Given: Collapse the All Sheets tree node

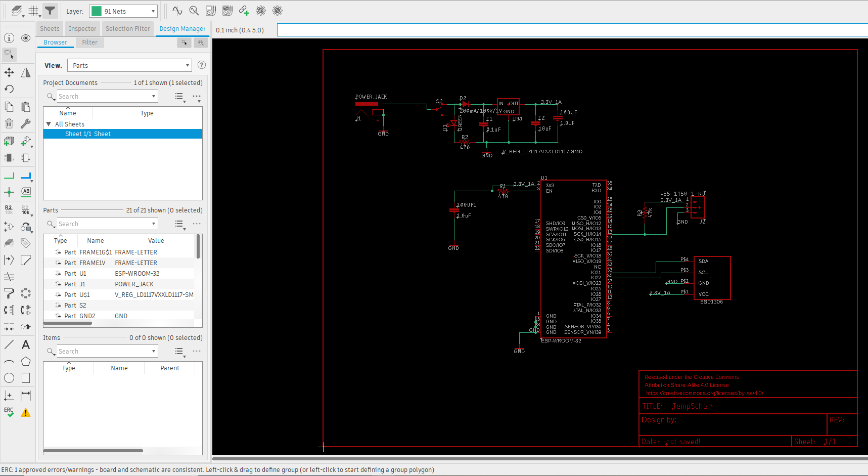Looking at the screenshot, I should [49, 124].
